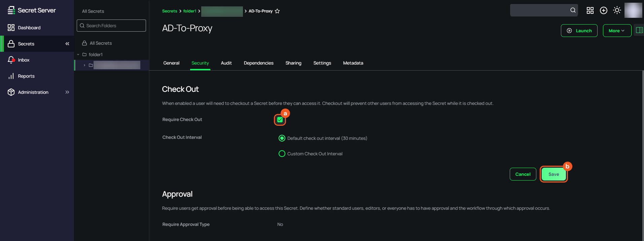644x241 pixels.
Task: Expand the Administration menu chevrons
Action: click(x=67, y=92)
